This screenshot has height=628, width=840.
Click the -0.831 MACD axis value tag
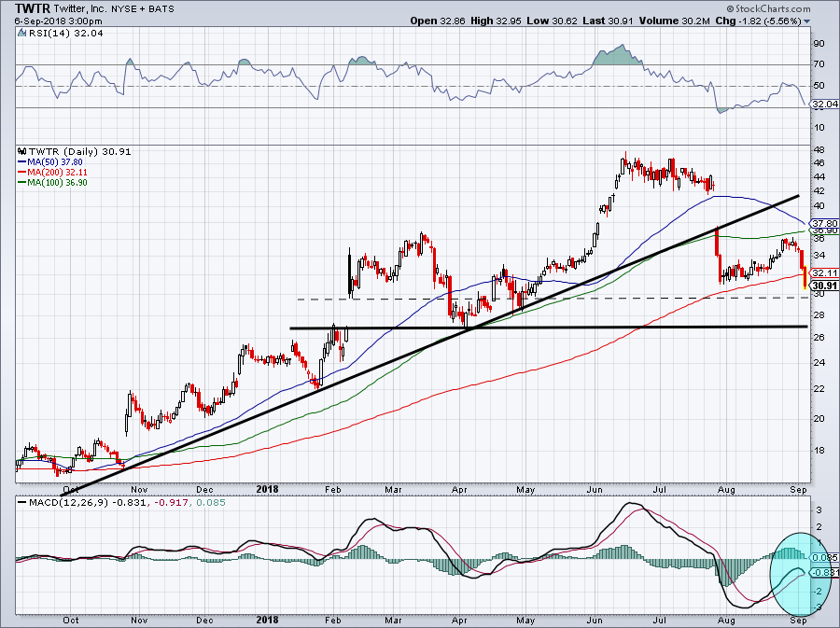825,573
